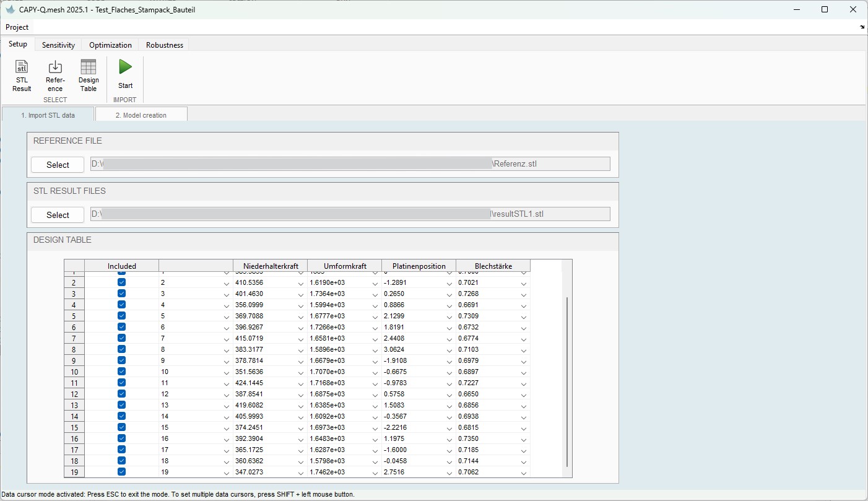The height and width of the screenshot is (501, 868).
Task: Collapse the ribbon with the small arrow icon
Action: pos(862,27)
